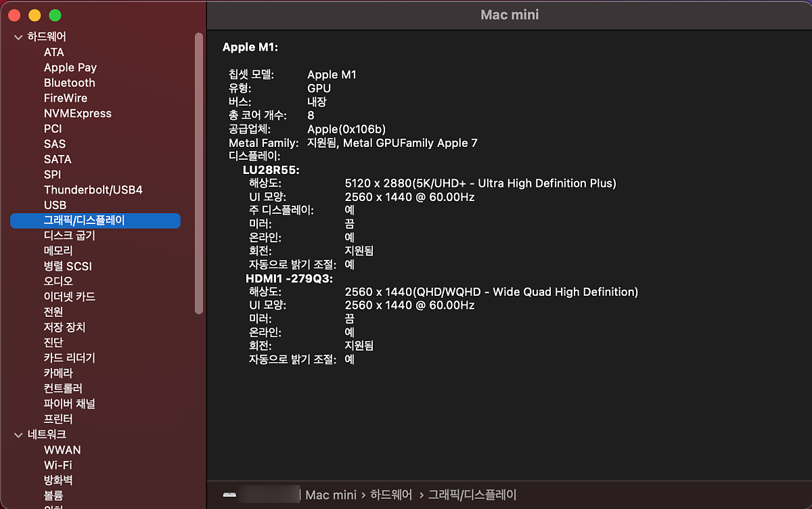
Task: Select Bluetooth in the hardware list
Action: click(x=70, y=83)
